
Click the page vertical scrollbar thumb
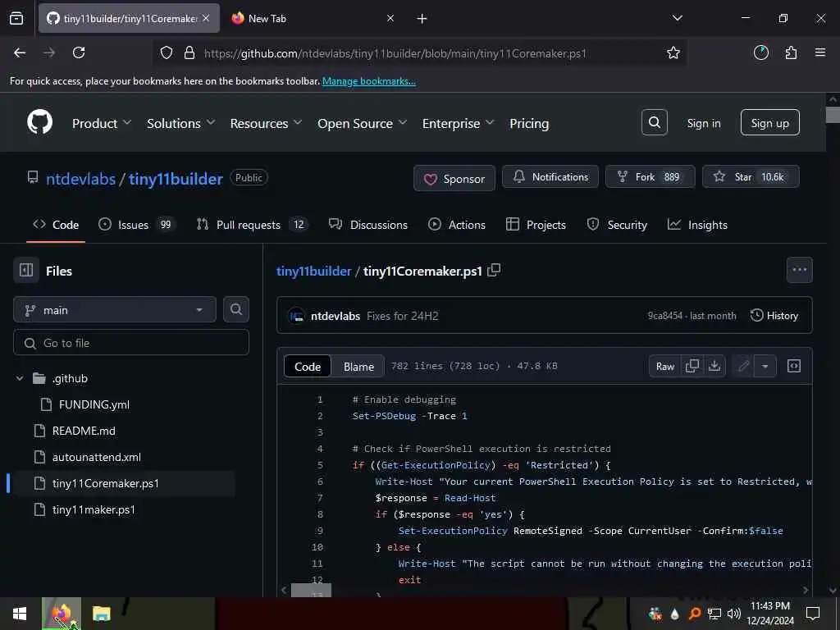(x=833, y=115)
